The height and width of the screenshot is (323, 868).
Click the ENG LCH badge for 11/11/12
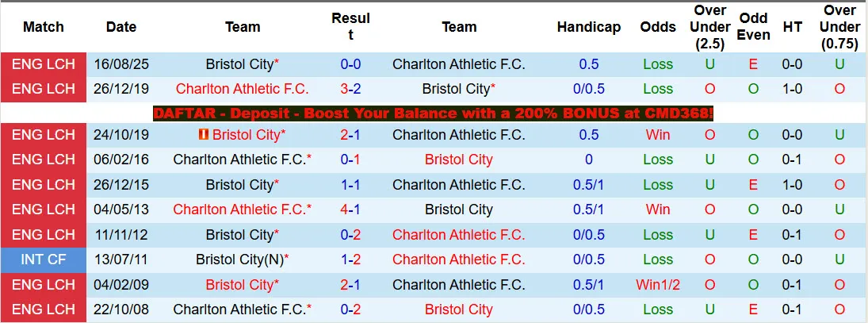point(44,235)
